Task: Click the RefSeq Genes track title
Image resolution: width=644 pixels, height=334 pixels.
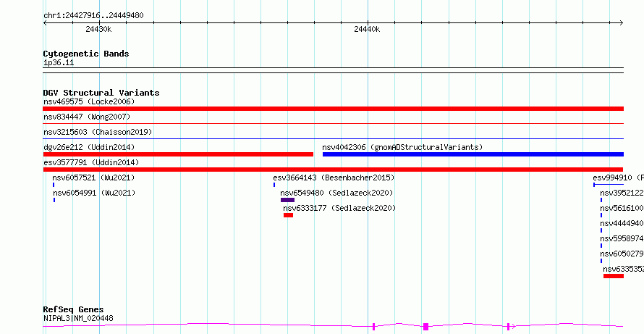Action: click(x=74, y=310)
